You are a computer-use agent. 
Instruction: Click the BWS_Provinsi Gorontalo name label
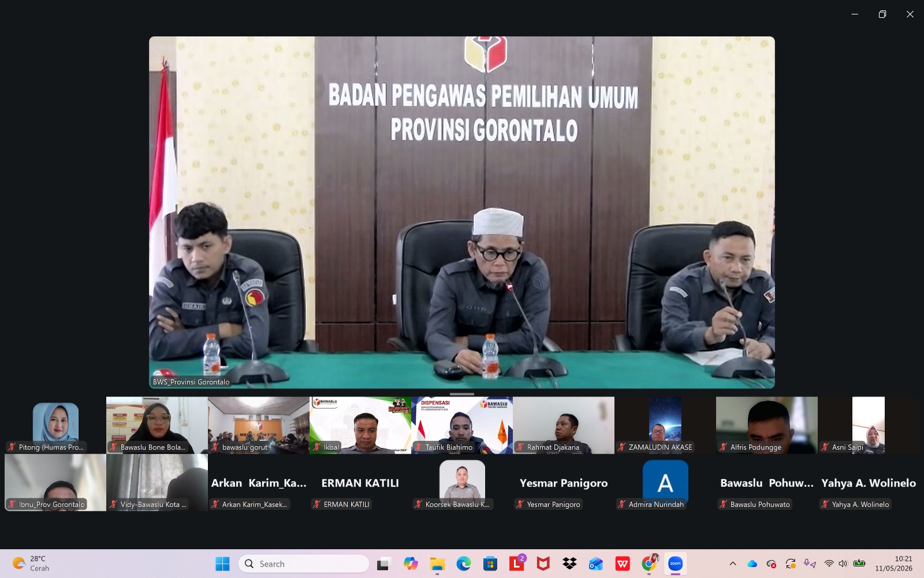pos(191,381)
